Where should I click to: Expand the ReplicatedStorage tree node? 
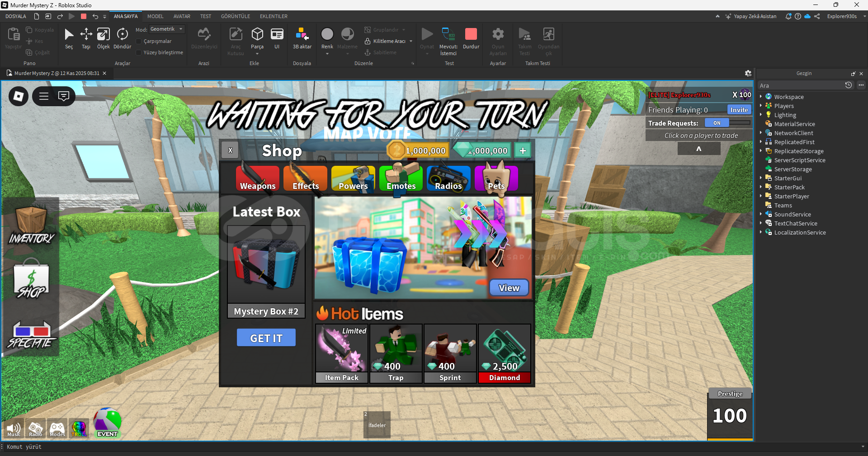pos(761,151)
